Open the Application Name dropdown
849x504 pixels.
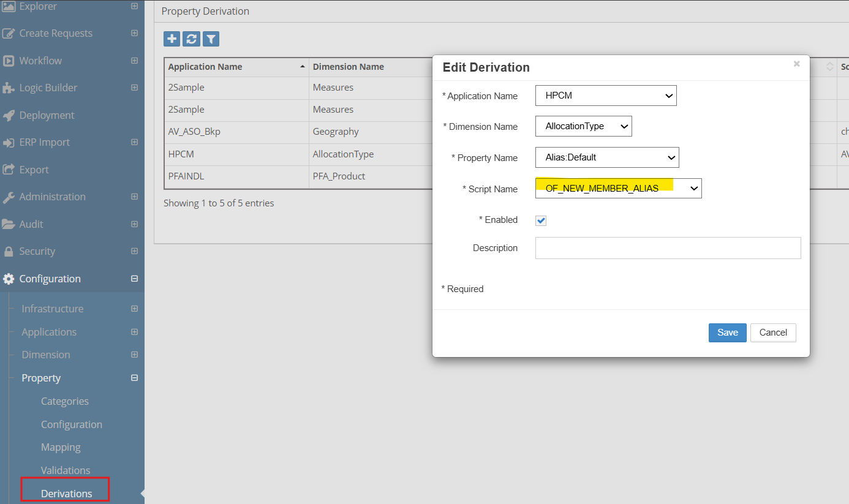(x=605, y=96)
